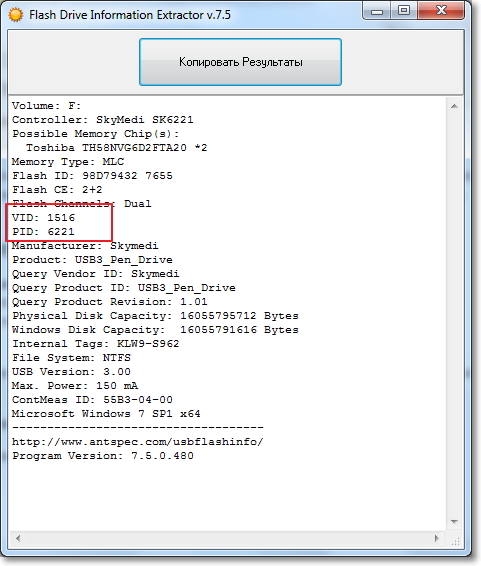This screenshot has width=481, height=566.
Task: Copy results with Копировать Результаты button
Action: pyautogui.click(x=240, y=62)
